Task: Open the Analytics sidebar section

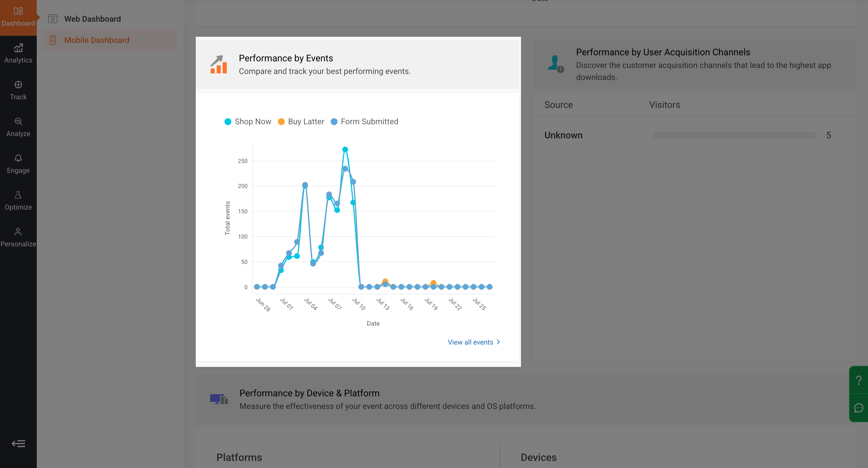Action: [18, 54]
